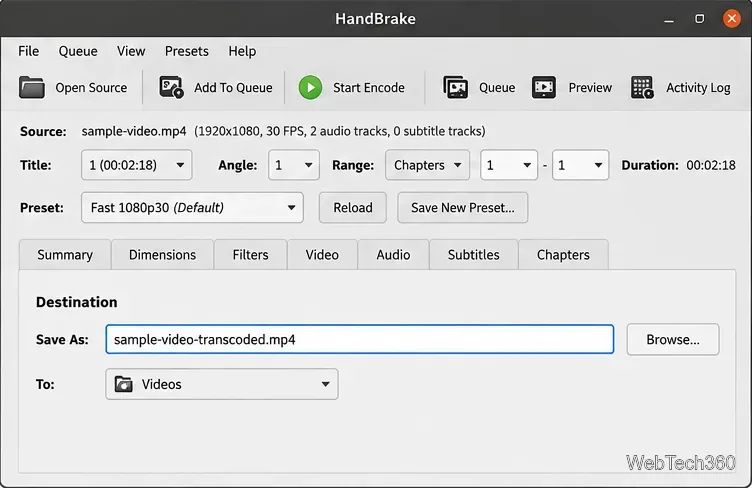Image resolution: width=752 pixels, height=488 pixels.
Task: Open the Preset dropdown Fast 1080p30
Action: click(x=192, y=208)
